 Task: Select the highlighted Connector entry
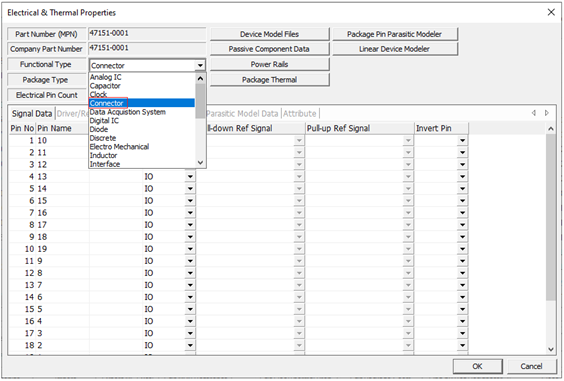coord(142,103)
